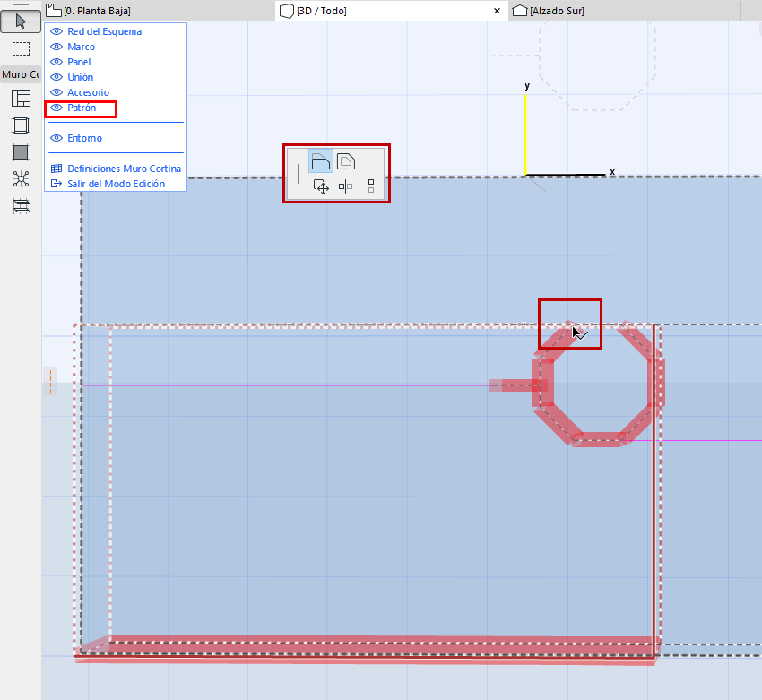Select the Junction tool in the left toolbar
Image resolution: width=762 pixels, height=700 pixels.
(20, 179)
